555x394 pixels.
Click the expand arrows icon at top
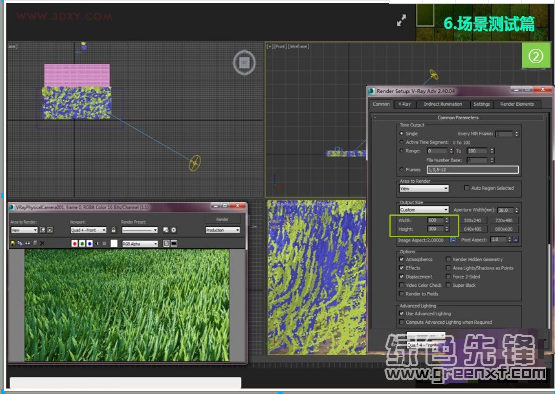click(401, 21)
